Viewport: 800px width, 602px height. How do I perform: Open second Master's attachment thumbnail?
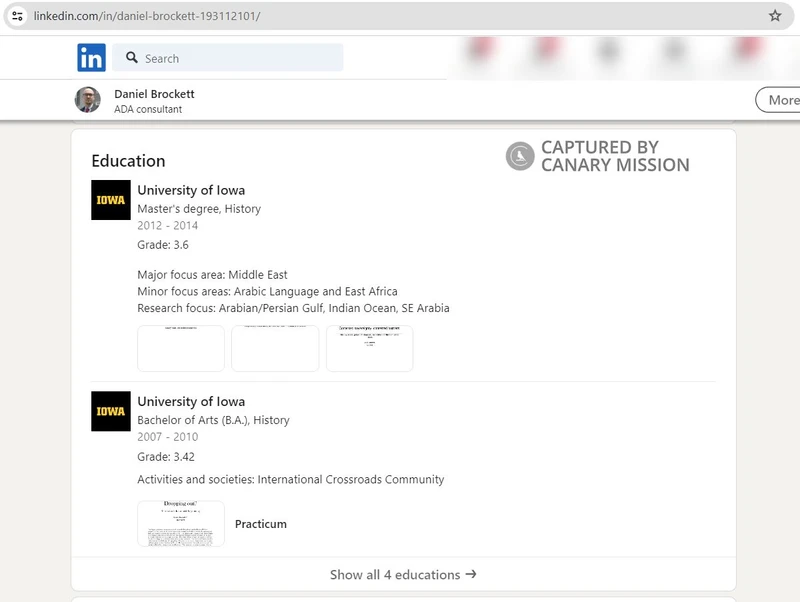(275, 348)
